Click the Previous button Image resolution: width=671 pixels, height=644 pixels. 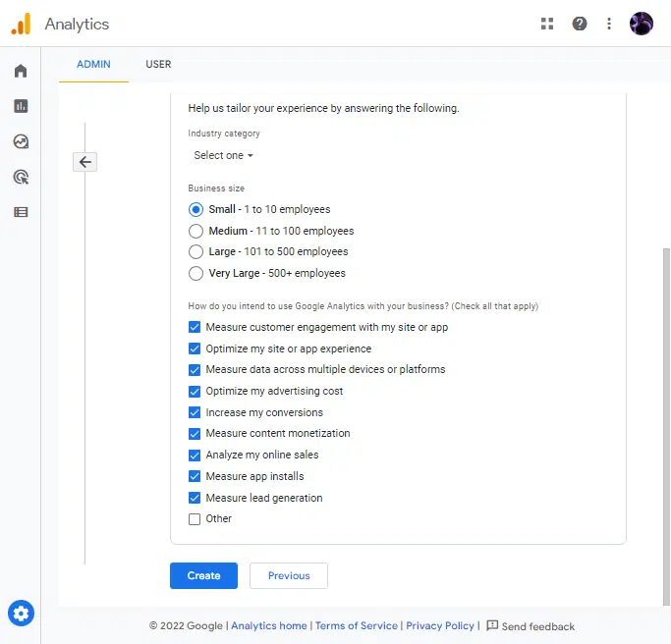pyautogui.click(x=289, y=575)
